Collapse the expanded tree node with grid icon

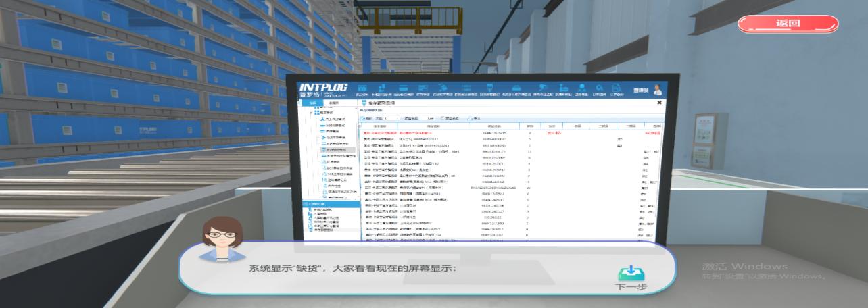click(311, 113)
